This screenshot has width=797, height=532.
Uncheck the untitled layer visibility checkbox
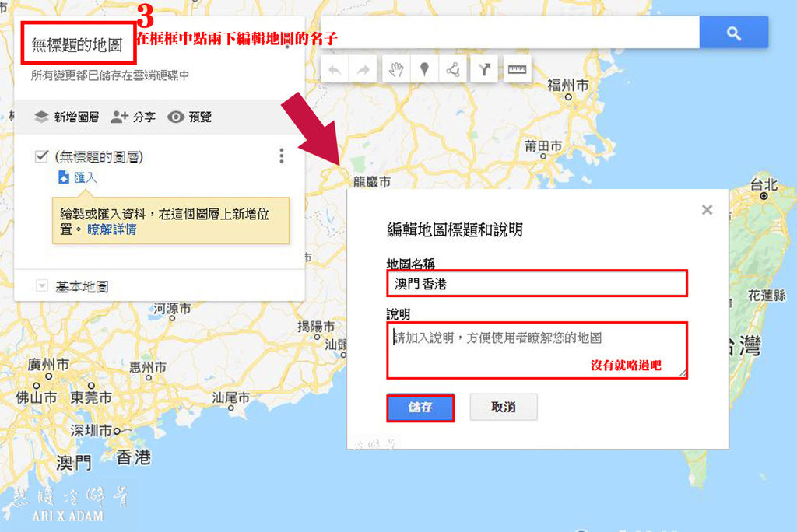(41, 156)
